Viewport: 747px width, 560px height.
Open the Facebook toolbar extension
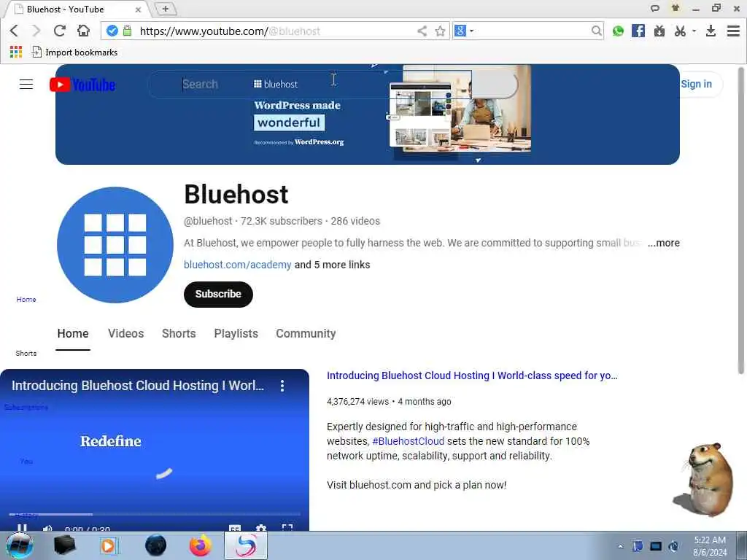638,31
